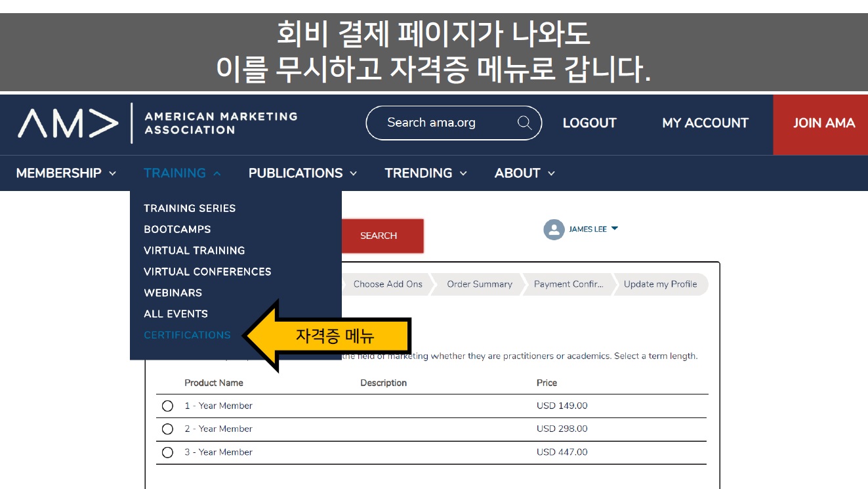Select the Payment Confir... step
This screenshot has width=868, height=489.
(x=569, y=284)
